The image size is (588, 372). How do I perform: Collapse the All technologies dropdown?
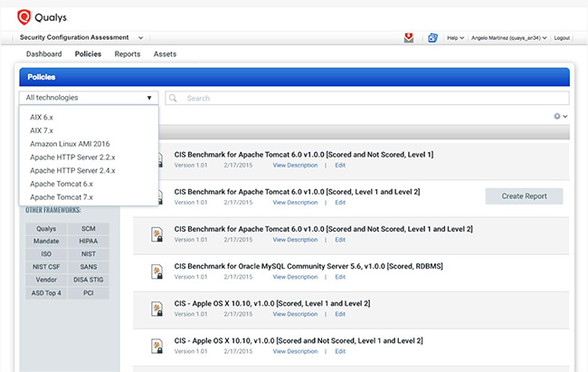tap(89, 98)
